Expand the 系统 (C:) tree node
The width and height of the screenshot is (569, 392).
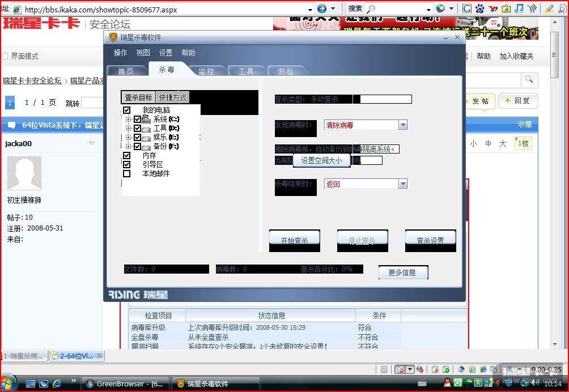click(128, 119)
